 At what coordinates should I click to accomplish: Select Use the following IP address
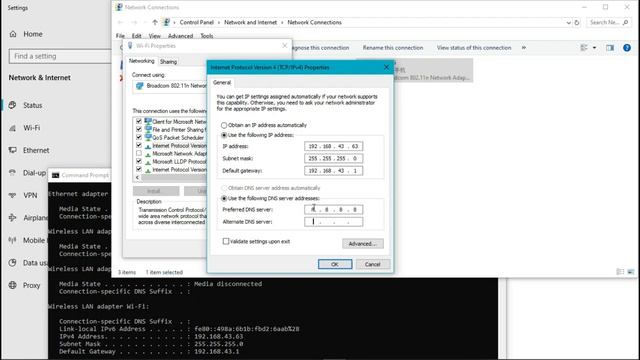pyautogui.click(x=224, y=135)
